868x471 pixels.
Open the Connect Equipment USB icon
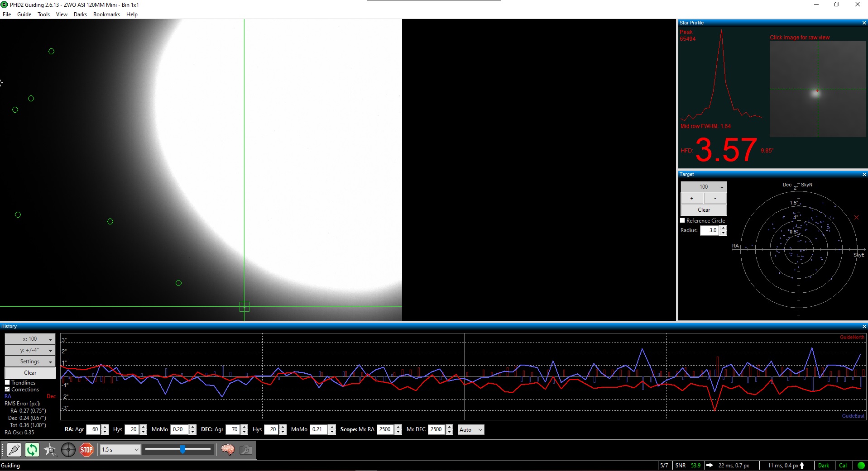(14, 450)
